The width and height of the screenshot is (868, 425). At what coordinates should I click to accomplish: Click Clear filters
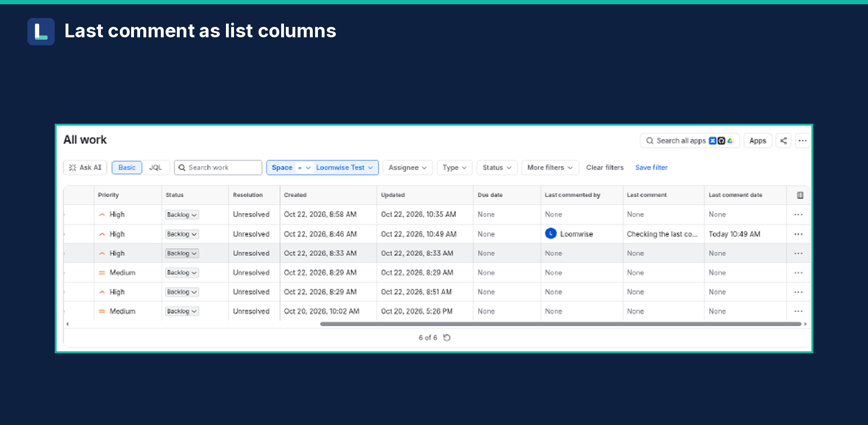coord(605,168)
